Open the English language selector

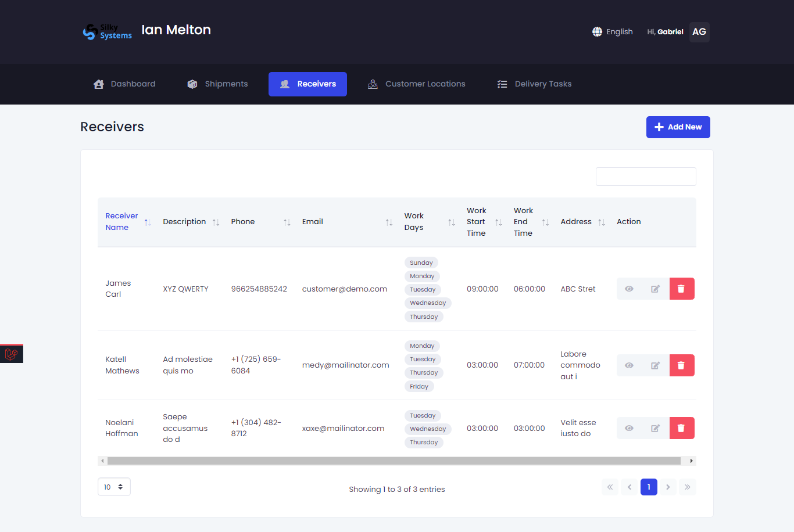click(613, 32)
